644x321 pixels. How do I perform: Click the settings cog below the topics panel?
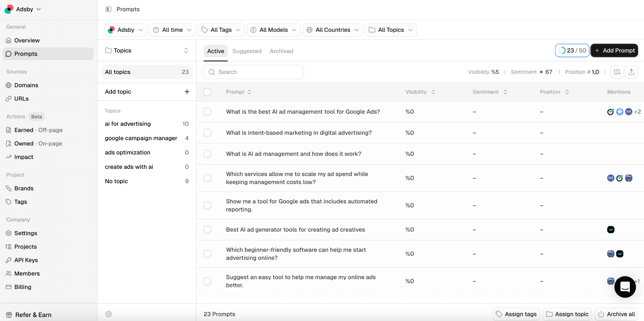pyautogui.click(x=108, y=314)
